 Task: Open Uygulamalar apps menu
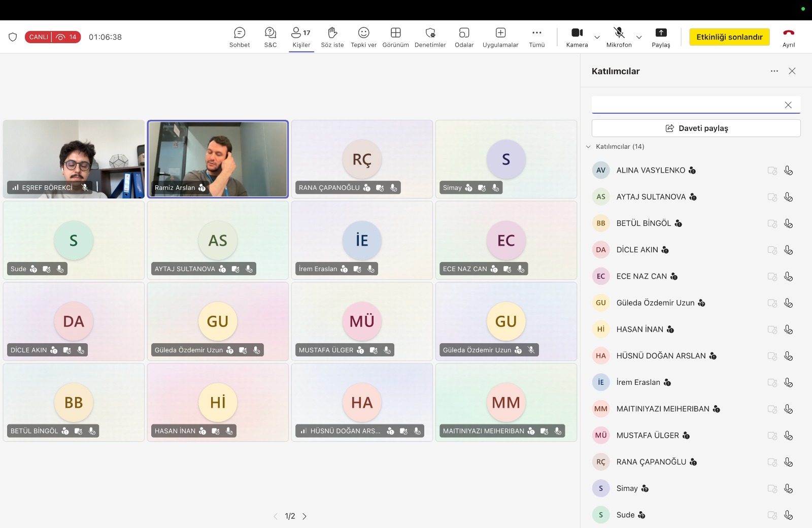tap(500, 38)
